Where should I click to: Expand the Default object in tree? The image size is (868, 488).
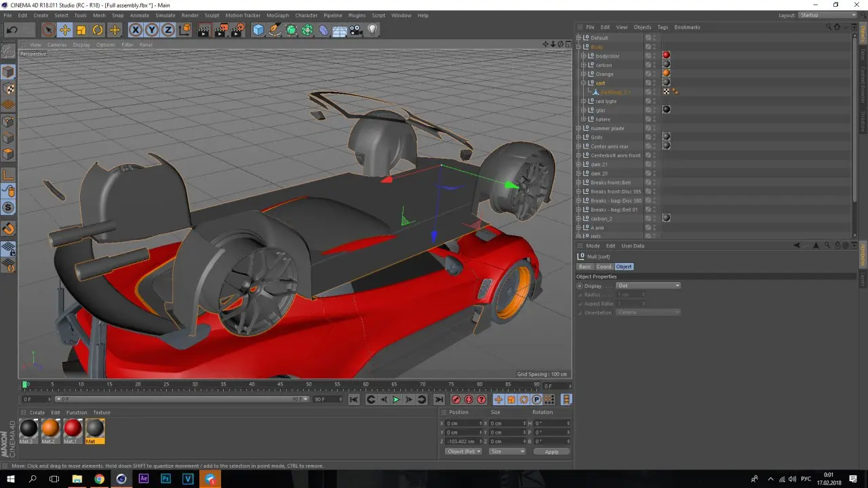coord(579,38)
